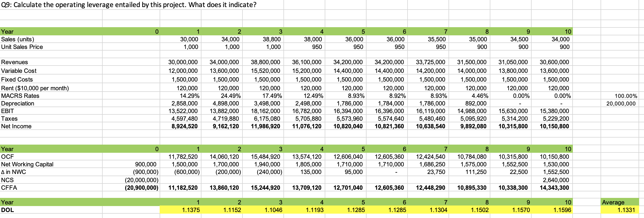
Task: Click OCF cell 11,782,520
Action: [183, 157]
